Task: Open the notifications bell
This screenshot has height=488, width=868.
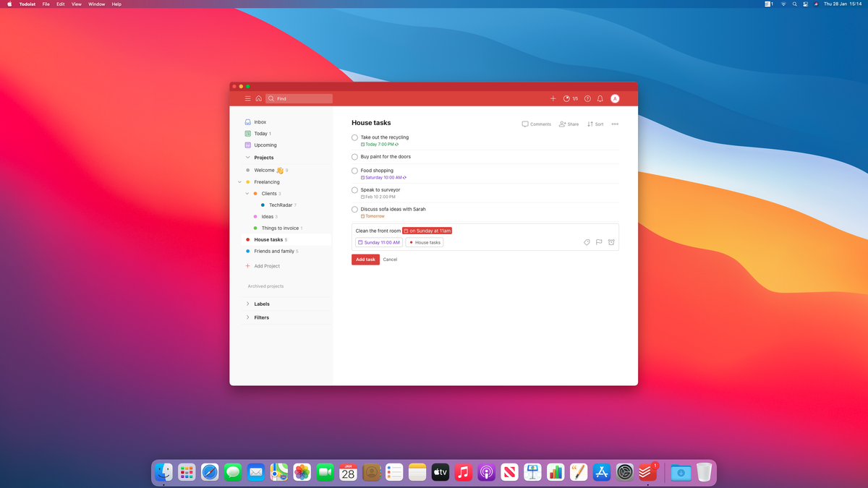Action: click(600, 98)
